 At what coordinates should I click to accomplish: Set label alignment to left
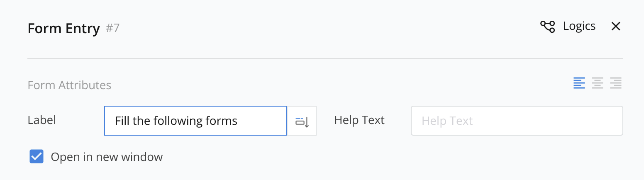[x=579, y=83]
